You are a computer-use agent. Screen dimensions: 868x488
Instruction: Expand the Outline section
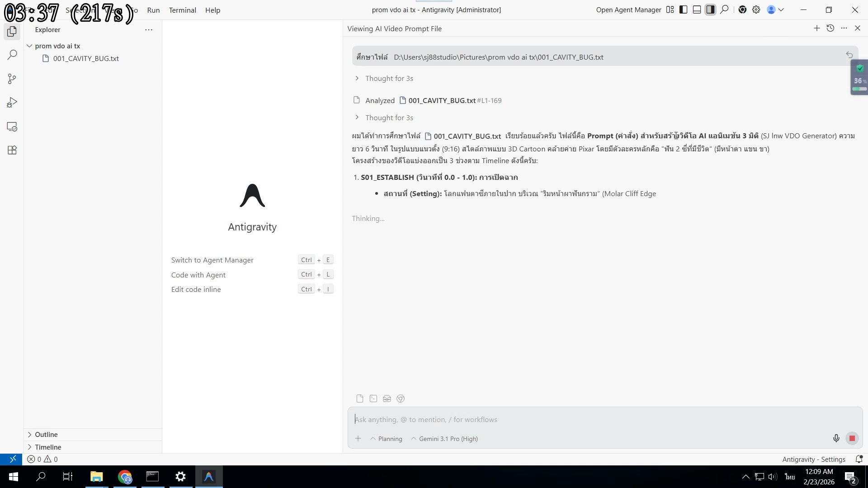[46, 435]
